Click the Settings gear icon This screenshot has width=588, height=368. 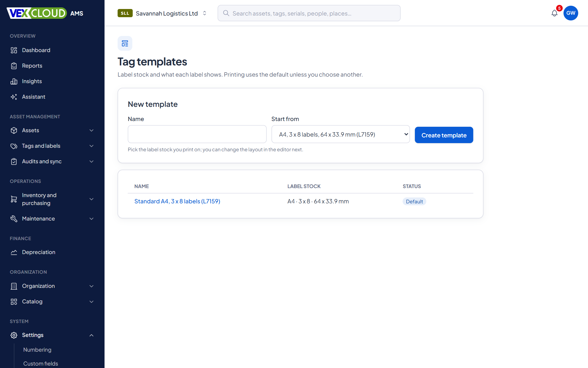coord(14,335)
